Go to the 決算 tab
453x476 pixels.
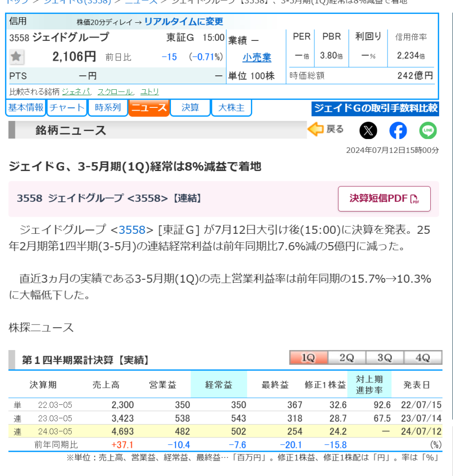click(190, 108)
